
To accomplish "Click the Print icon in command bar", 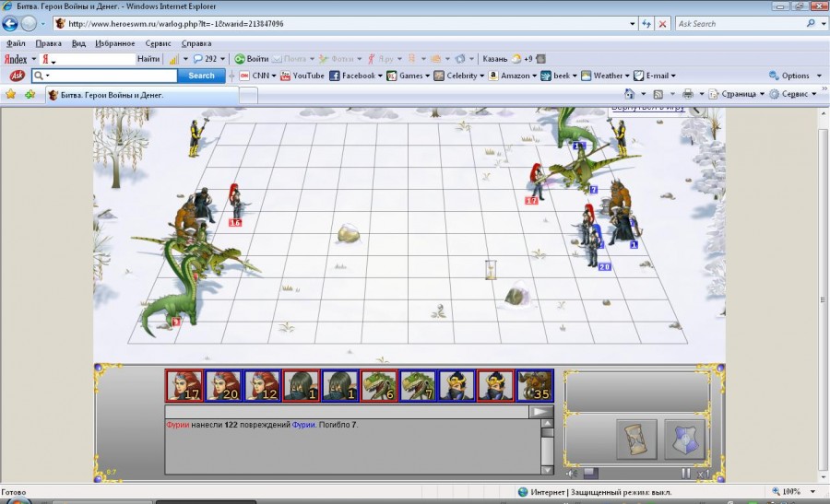I will coord(688,94).
